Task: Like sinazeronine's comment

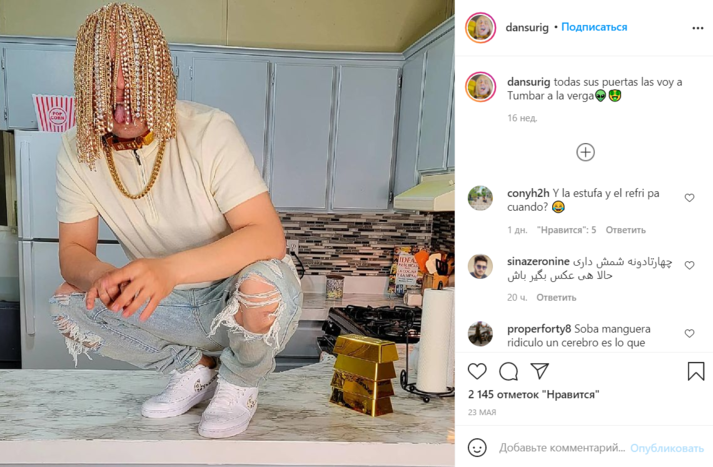Action: point(689,265)
